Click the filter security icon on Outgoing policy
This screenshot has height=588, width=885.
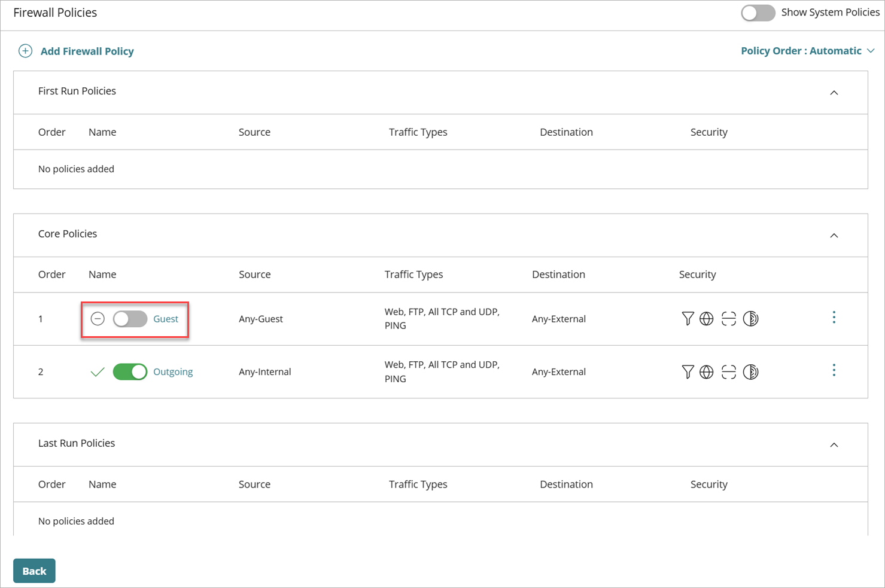(x=688, y=371)
